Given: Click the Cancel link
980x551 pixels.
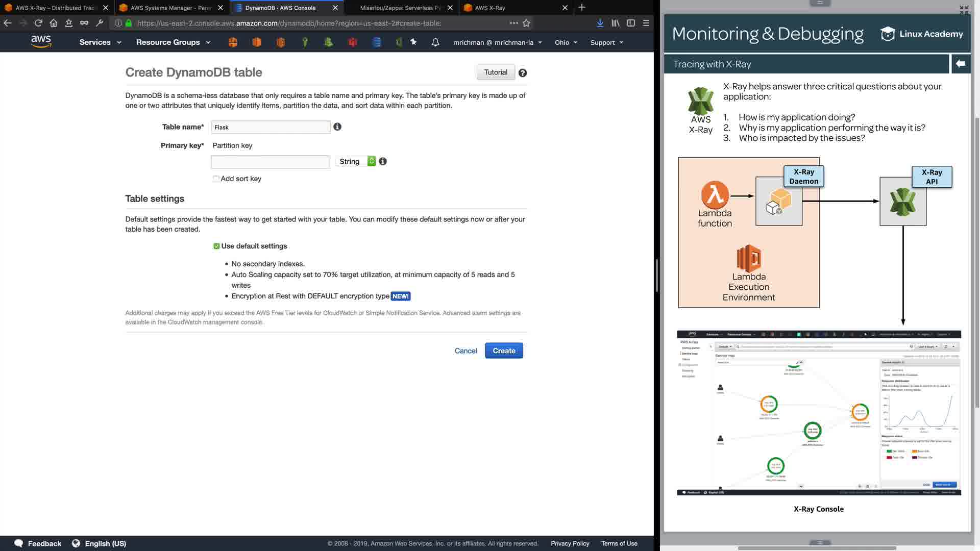Looking at the screenshot, I should pos(465,350).
